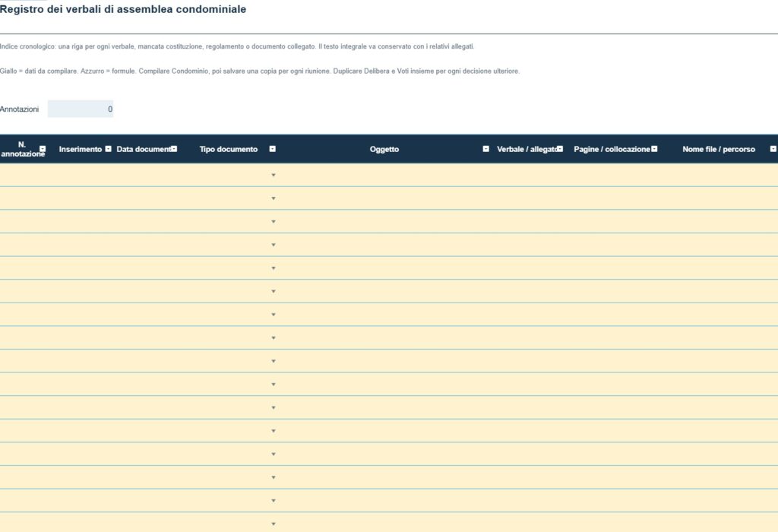Select the 'Nome file / percorso' header label
Screen dimensions: 778x532
click(719, 149)
